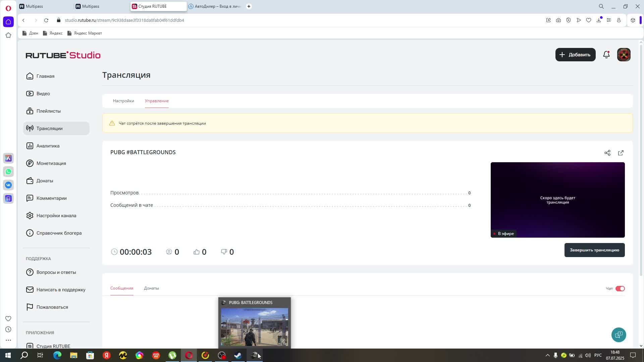The height and width of the screenshot is (362, 644).
Task: Switch to the Настройки tab
Action: tap(123, 101)
